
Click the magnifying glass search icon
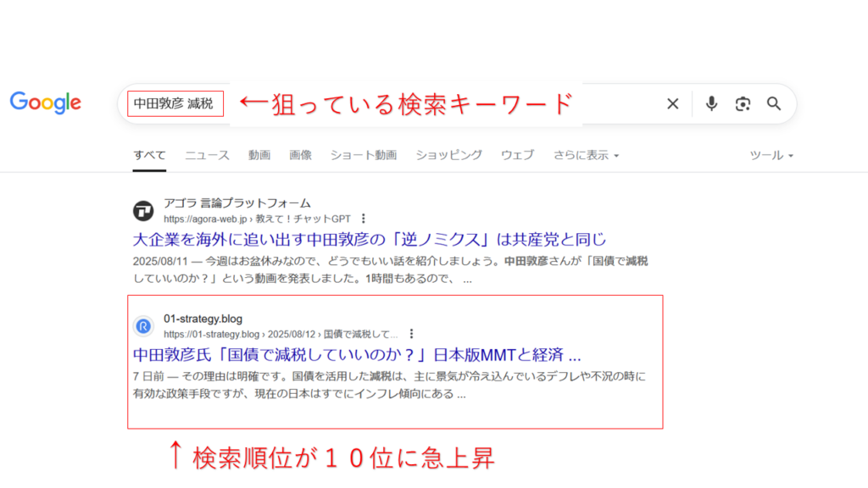pyautogui.click(x=774, y=103)
